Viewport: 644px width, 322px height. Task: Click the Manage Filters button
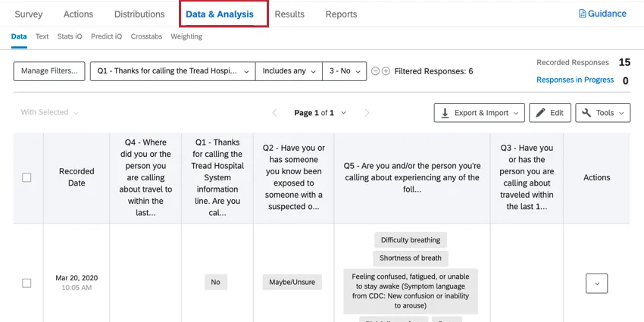coord(49,71)
